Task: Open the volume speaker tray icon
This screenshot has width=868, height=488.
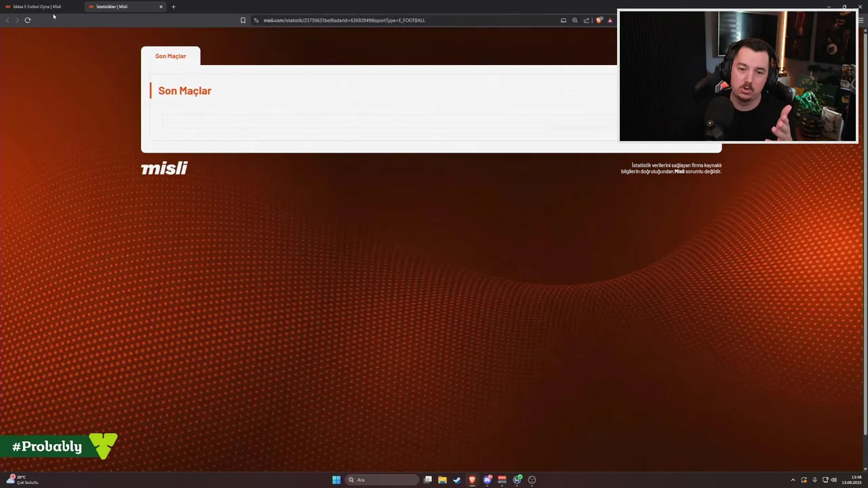Action: pos(834,480)
